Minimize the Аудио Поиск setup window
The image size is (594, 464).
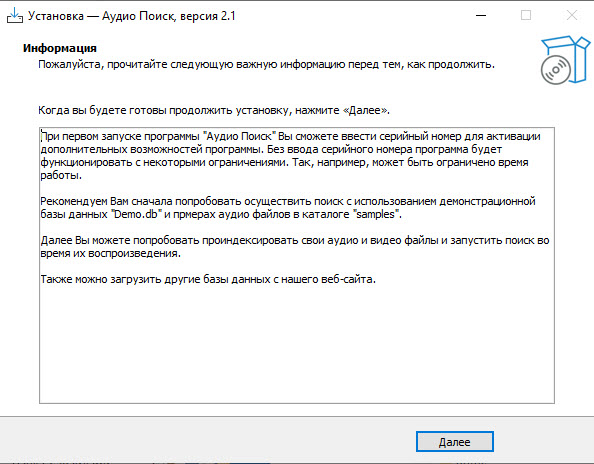[x=481, y=16]
